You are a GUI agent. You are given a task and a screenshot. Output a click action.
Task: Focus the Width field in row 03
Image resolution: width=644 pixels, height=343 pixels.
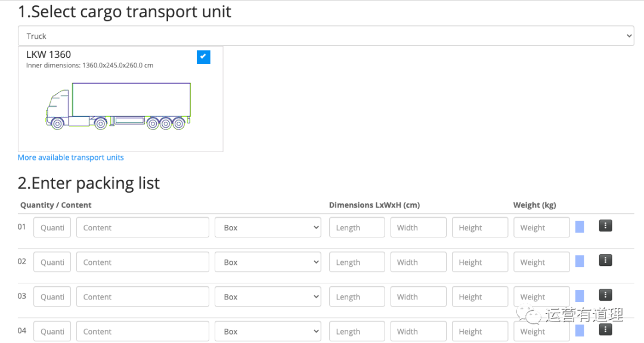coord(419,296)
